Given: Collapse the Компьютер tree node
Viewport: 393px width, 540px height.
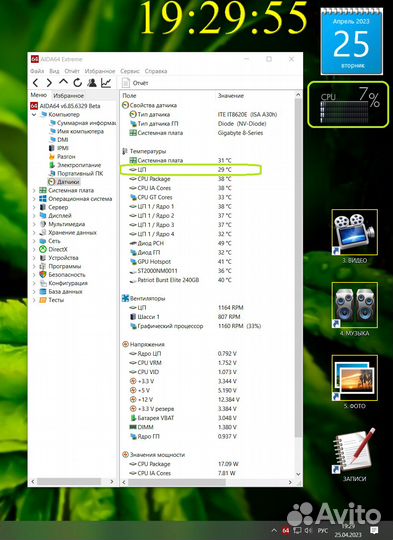Looking at the screenshot, I should [x=34, y=114].
